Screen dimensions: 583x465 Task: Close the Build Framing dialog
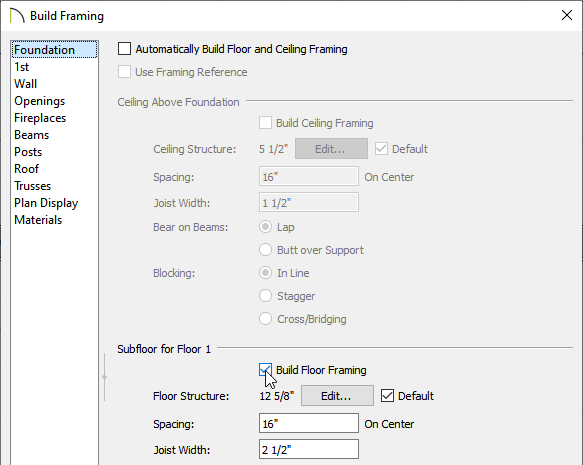tap(567, 15)
